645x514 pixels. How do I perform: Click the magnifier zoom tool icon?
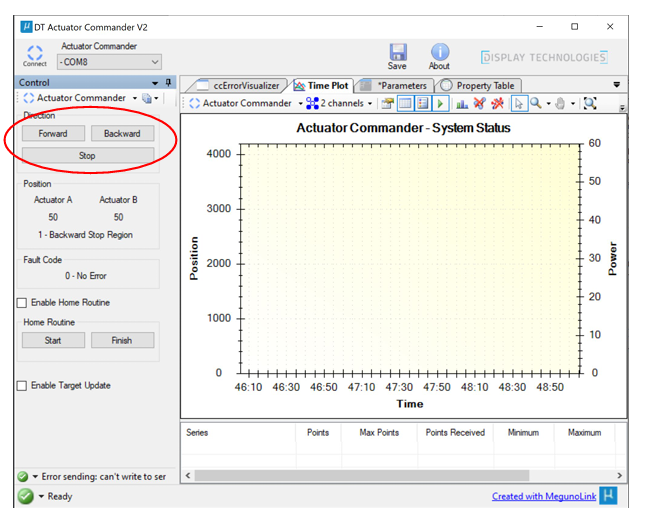point(536,103)
